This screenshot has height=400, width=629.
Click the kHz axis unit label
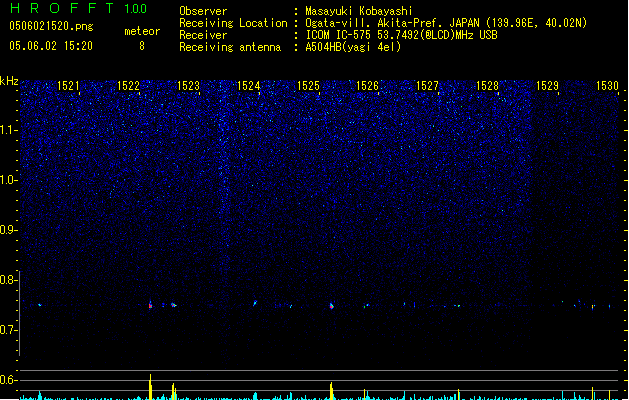tap(9, 81)
